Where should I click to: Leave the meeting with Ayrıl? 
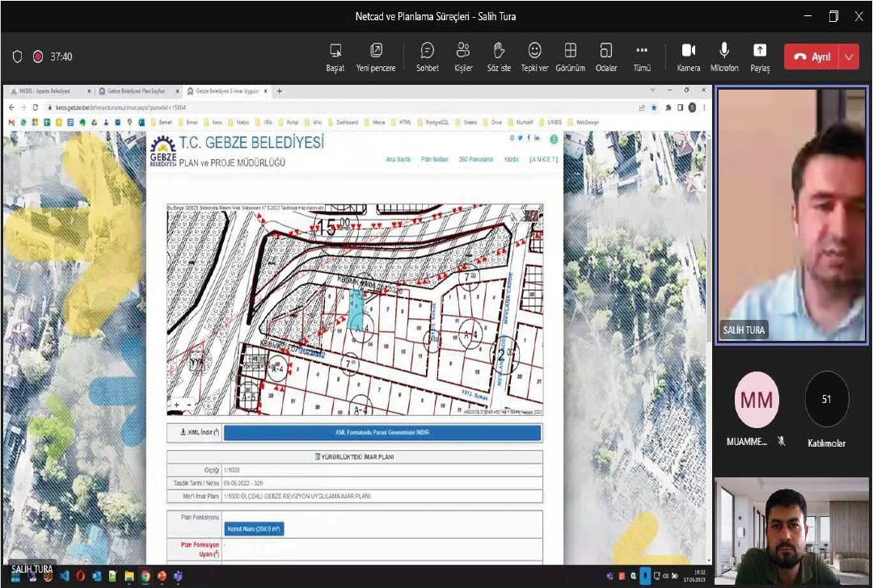click(812, 57)
